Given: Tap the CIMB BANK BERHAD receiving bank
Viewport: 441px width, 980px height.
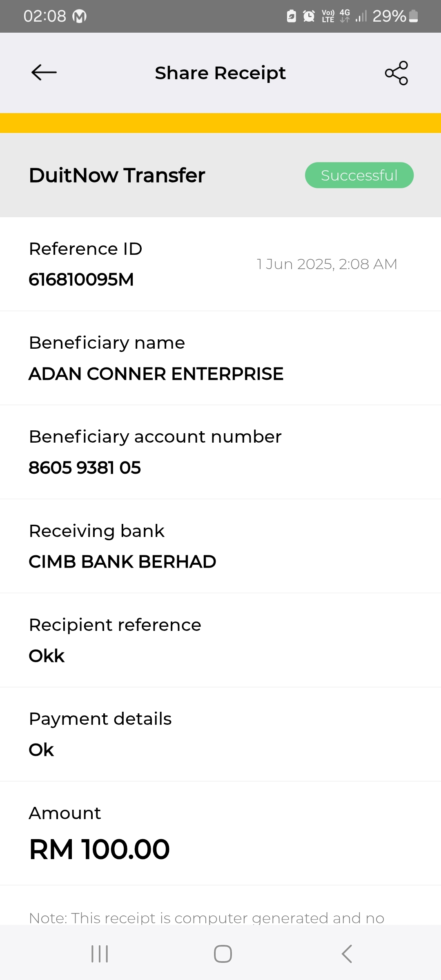Looking at the screenshot, I should (x=122, y=562).
